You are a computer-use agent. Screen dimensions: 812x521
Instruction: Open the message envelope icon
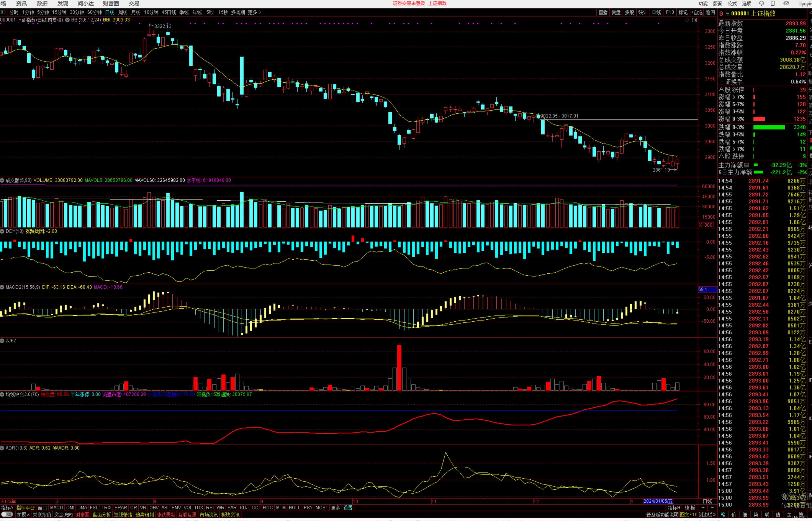[786, 3]
